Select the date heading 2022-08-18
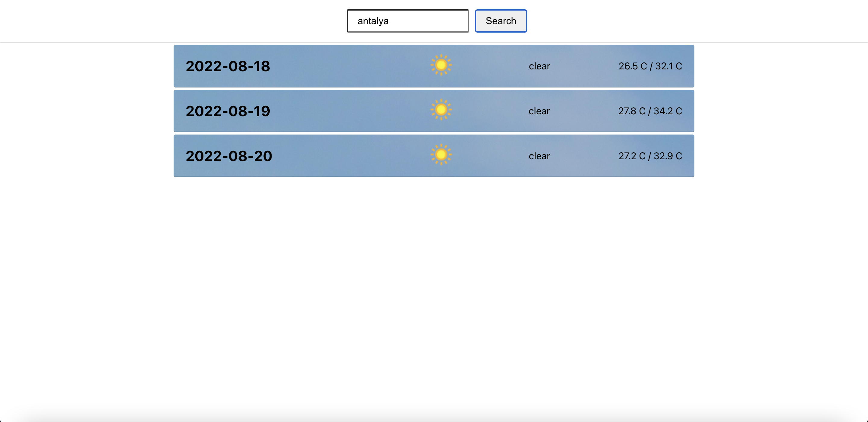The image size is (868, 422). tap(228, 66)
